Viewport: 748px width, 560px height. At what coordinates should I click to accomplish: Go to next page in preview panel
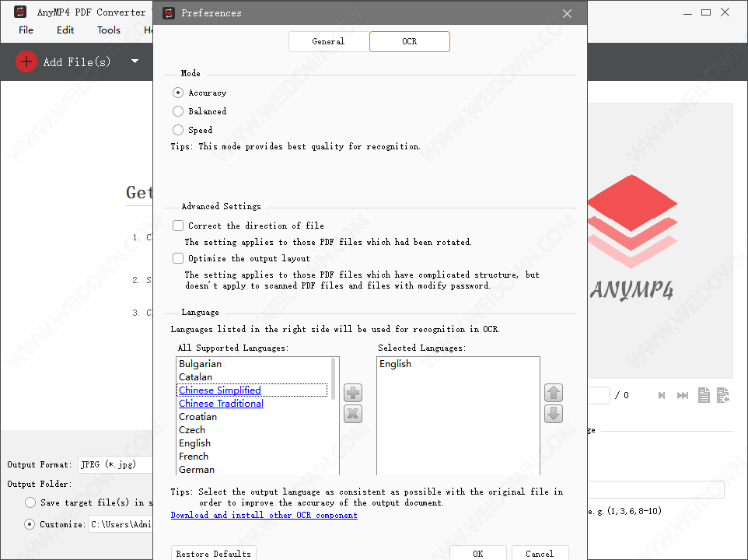(x=661, y=395)
